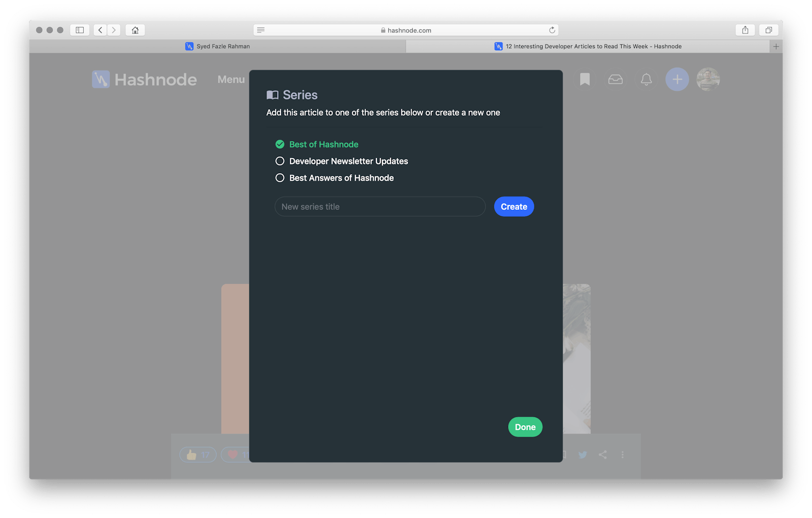Go back with Safari back arrow
The width and height of the screenshot is (812, 518).
pos(100,30)
